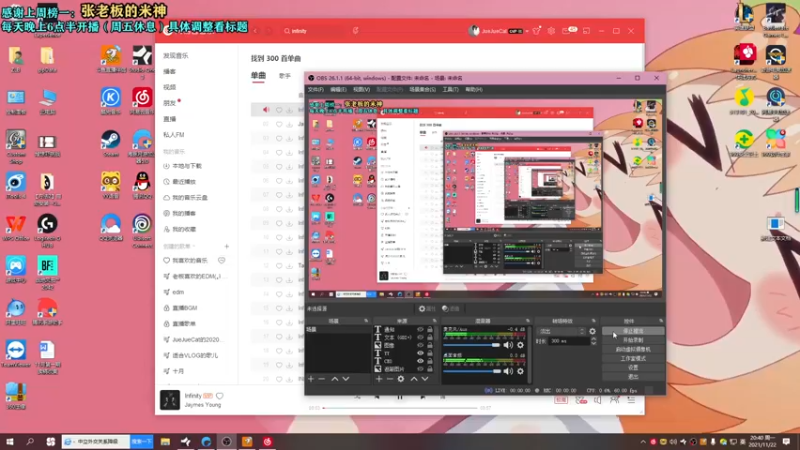Viewport: 800px width, 450px height.
Task: Open the now-playing album cover thumbnail
Action: click(170, 400)
